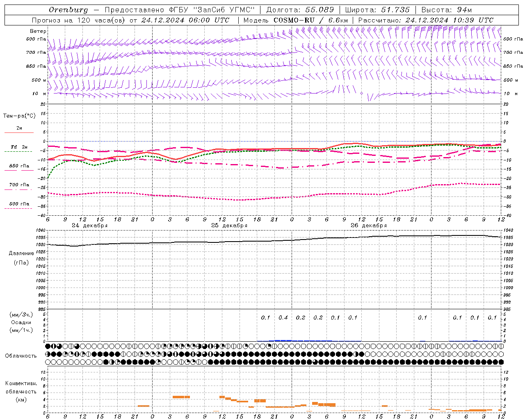Click the 'Давление' pressure panel label
Viewport: 525px width, 420px height.
[21, 253]
